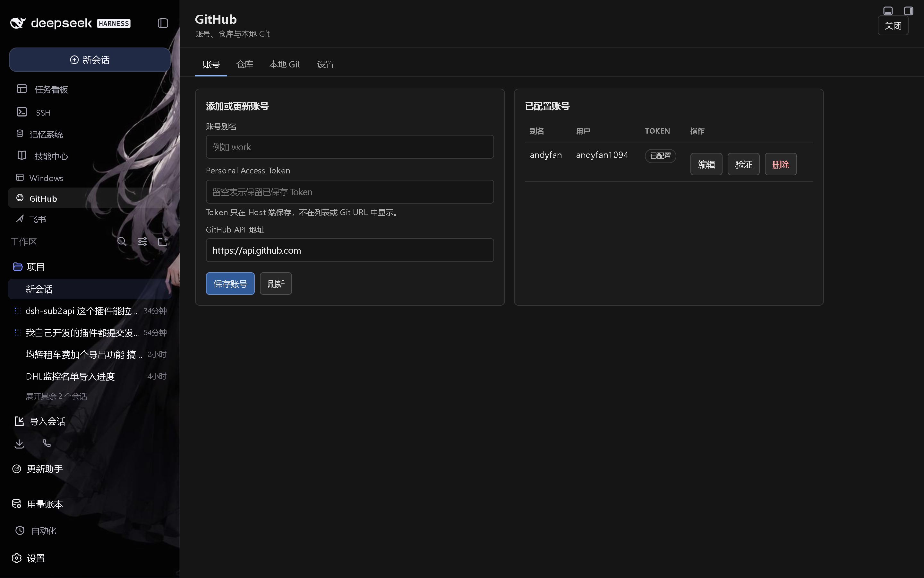Open the Windows sidebar item icon
Image resolution: width=924 pixels, height=578 pixels.
(x=20, y=177)
